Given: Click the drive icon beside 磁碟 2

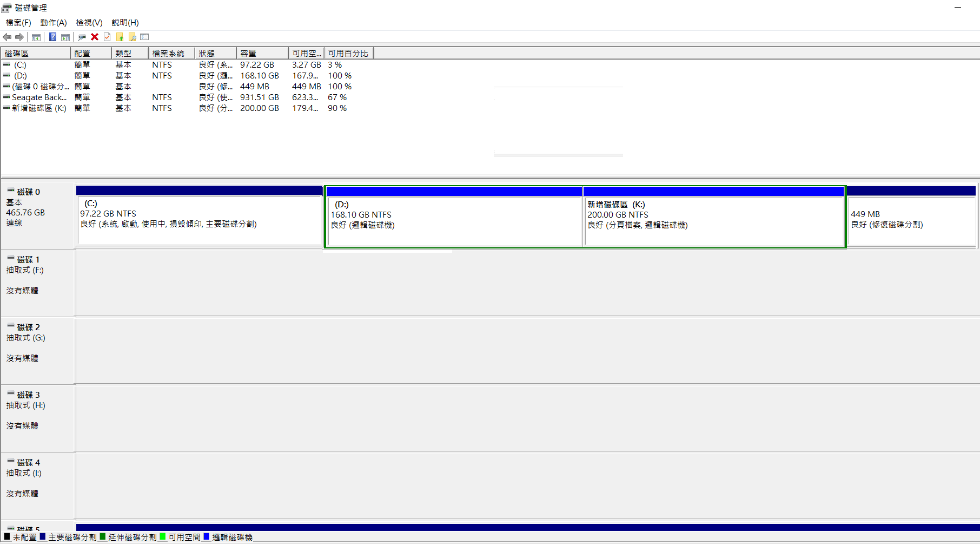Looking at the screenshot, I should click(11, 326).
